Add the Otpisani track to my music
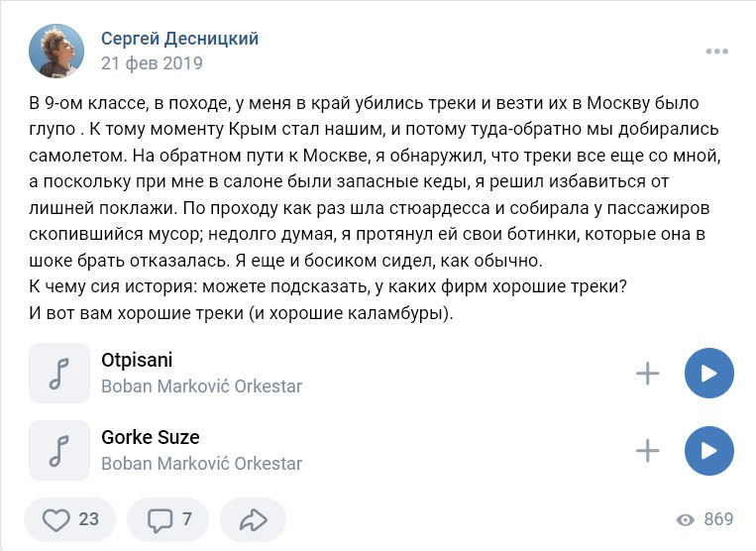The width and height of the screenshot is (756, 551). click(x=647, y=373)
